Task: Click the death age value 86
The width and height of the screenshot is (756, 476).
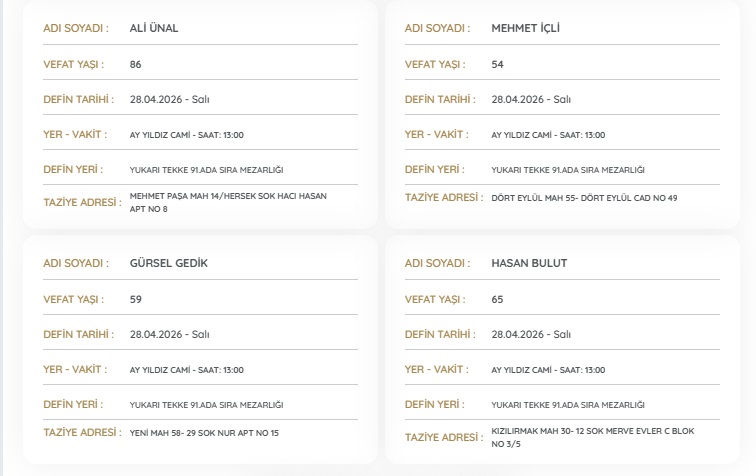Action: click(x=136, y=64)
